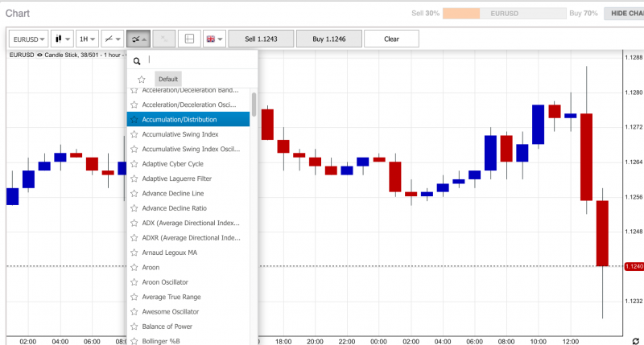Star the Accumulative Swing Index Oscillator row
The image size is (644, 345).
[x=134, y=149]
